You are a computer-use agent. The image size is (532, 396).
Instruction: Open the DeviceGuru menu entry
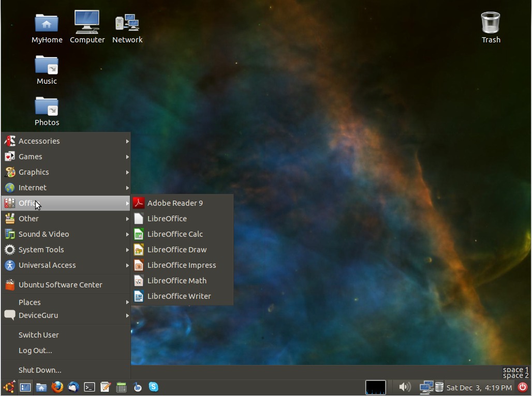click(66, 315)
